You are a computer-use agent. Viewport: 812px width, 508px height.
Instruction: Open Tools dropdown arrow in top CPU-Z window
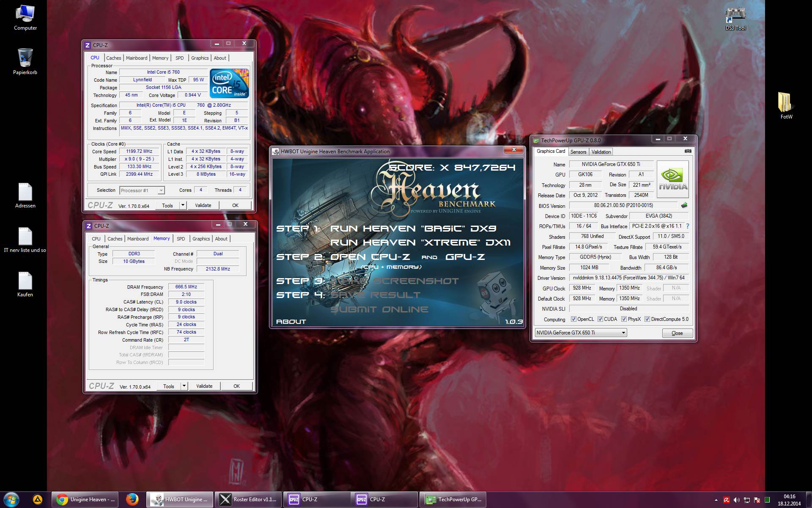pyautogui.click(x=183, y=205)
